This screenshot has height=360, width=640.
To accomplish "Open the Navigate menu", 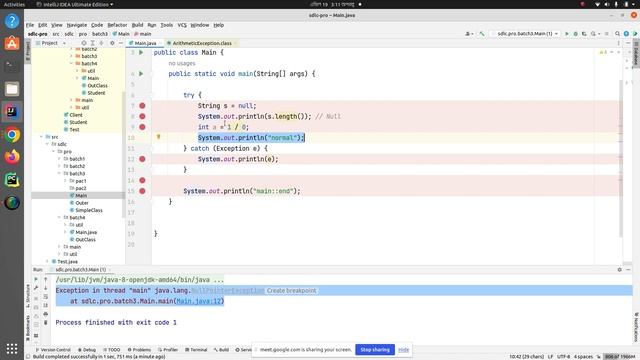I will [x=77, y=25].
